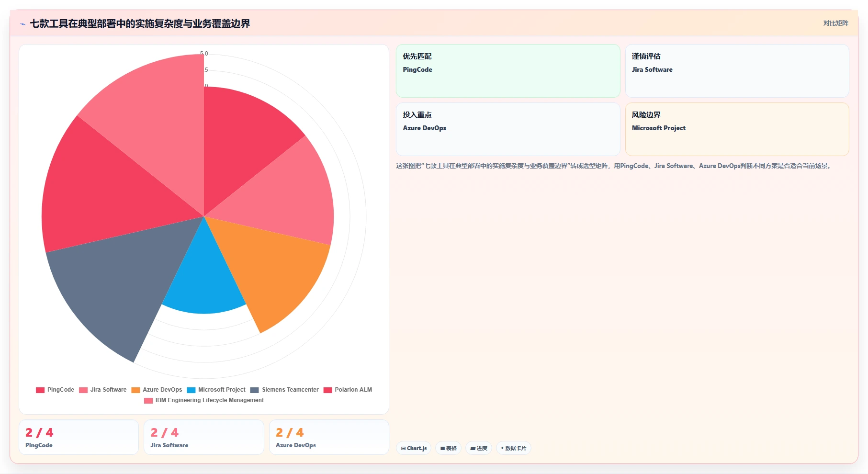Open the 风险边界 Microsoft Project card

tap(737, 129)
